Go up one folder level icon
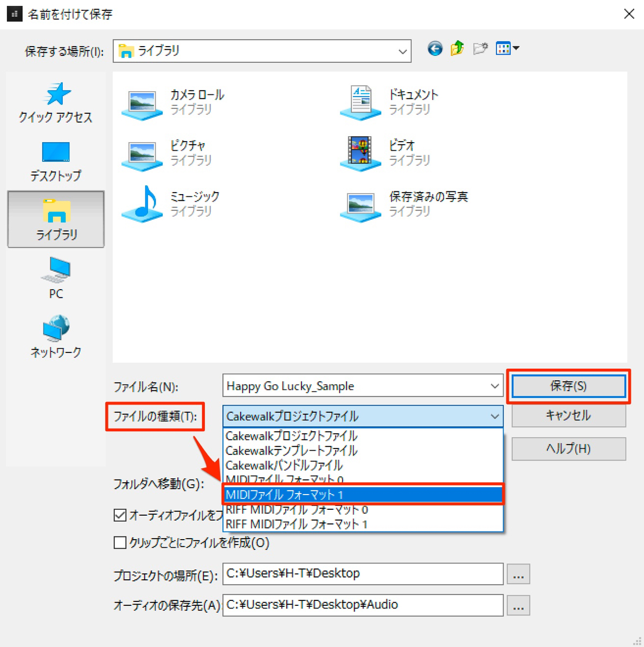This screenshot has height=647, width=644. (457, 49)
